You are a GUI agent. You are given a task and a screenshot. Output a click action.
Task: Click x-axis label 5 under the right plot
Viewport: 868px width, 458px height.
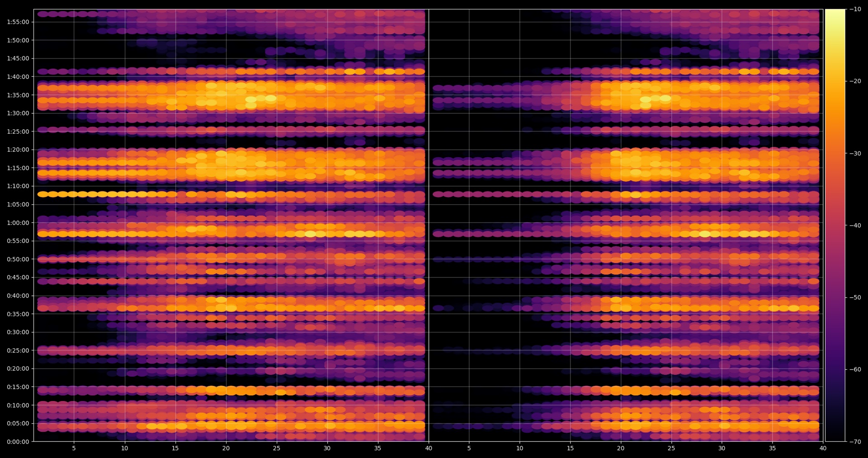469,448
